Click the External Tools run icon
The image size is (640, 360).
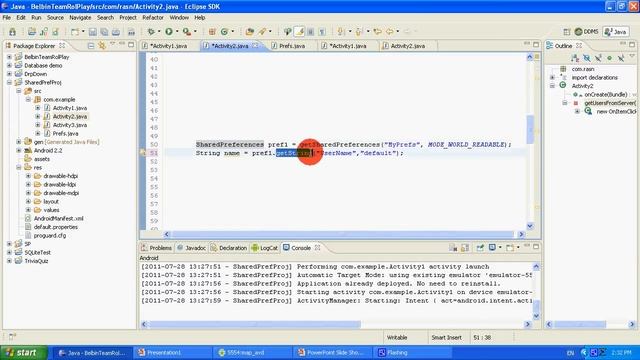tap(187, 31)
